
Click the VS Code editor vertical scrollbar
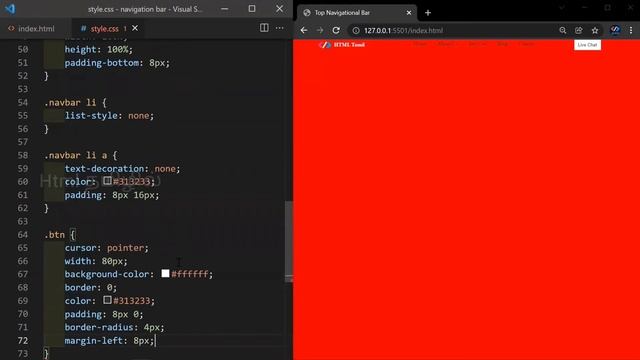click(289, 241)
